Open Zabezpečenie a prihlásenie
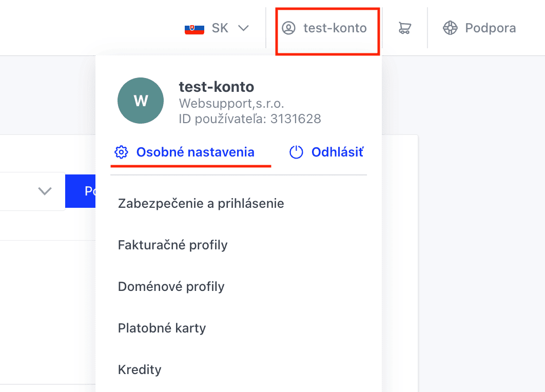Viewport: 545px width, 392px height. [x=201, y=203]
